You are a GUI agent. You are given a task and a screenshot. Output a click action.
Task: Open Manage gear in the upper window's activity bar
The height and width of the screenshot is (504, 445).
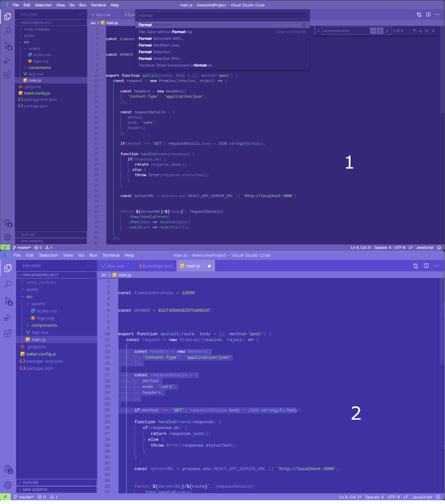pos(8,237)
